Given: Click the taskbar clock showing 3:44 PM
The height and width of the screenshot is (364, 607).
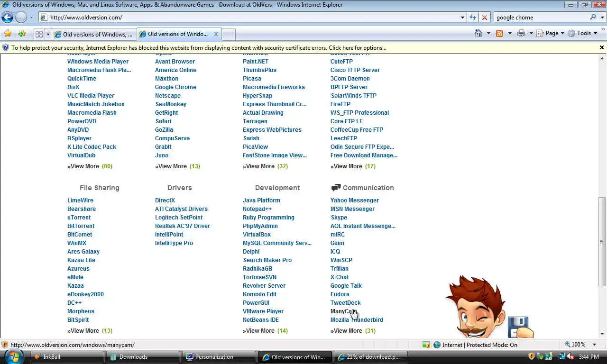Looking at the screenshot, I should pos(589,356).
